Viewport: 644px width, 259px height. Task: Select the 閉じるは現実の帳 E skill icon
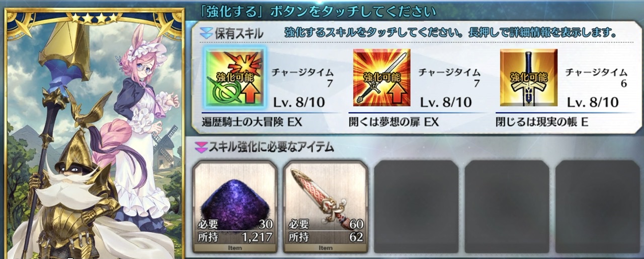point(529,78)
